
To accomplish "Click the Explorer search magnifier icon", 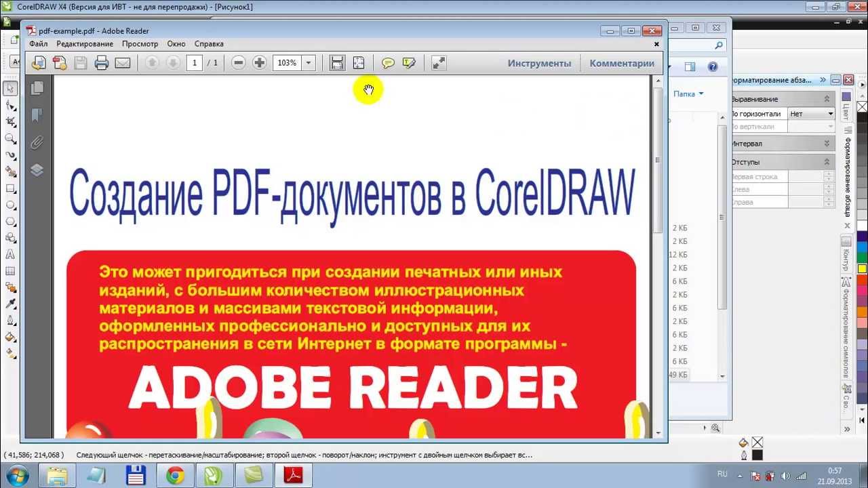I will point(719,45).
